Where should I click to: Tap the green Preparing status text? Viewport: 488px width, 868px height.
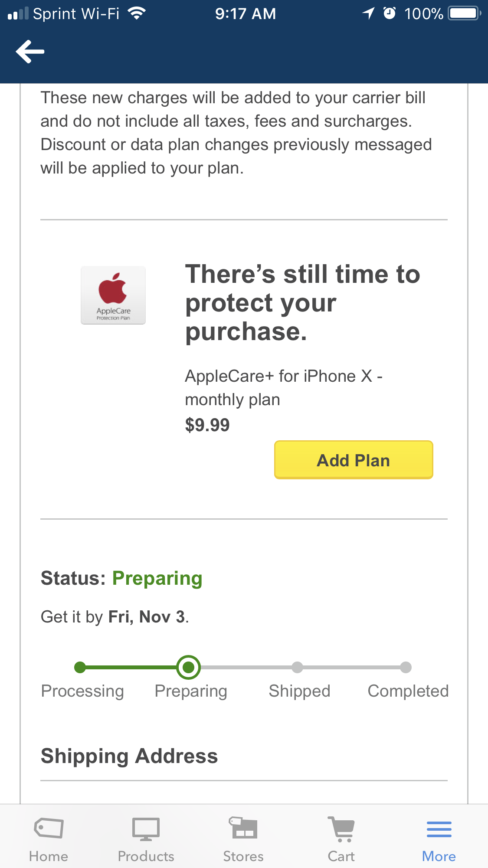click(x=157, y=578)
